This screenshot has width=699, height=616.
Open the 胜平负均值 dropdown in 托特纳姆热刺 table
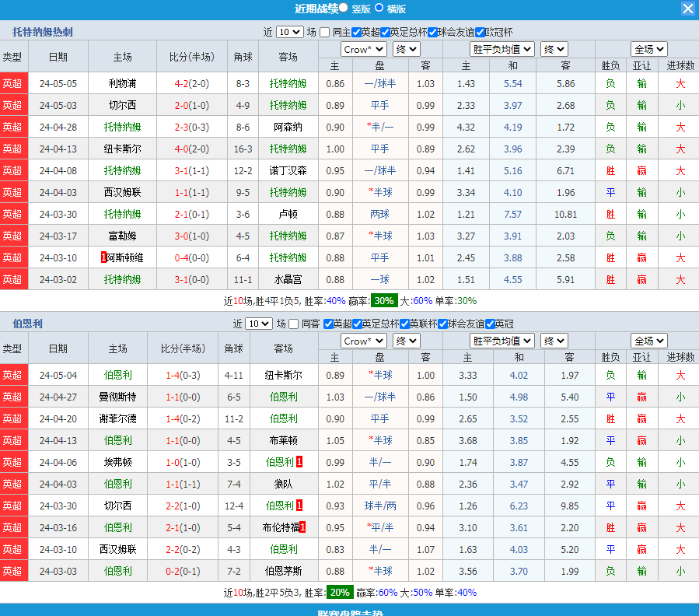[502, 49]
